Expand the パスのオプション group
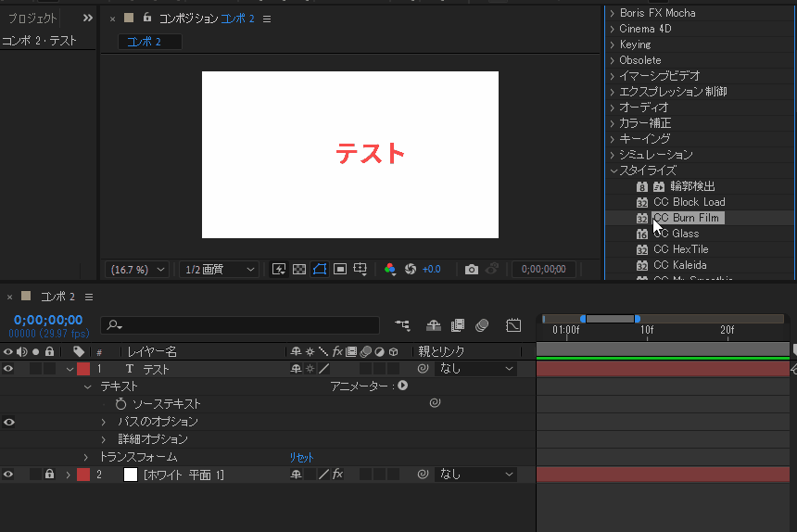The image size is (797, 532). point(104,423)
